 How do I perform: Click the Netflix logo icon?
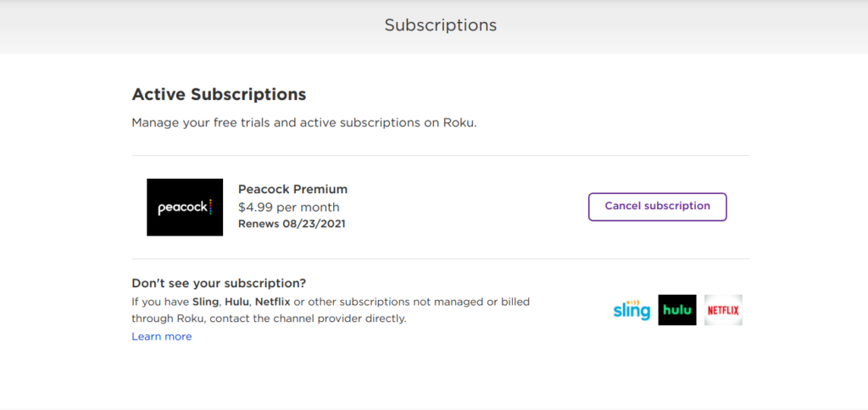(x=723, y=310)
